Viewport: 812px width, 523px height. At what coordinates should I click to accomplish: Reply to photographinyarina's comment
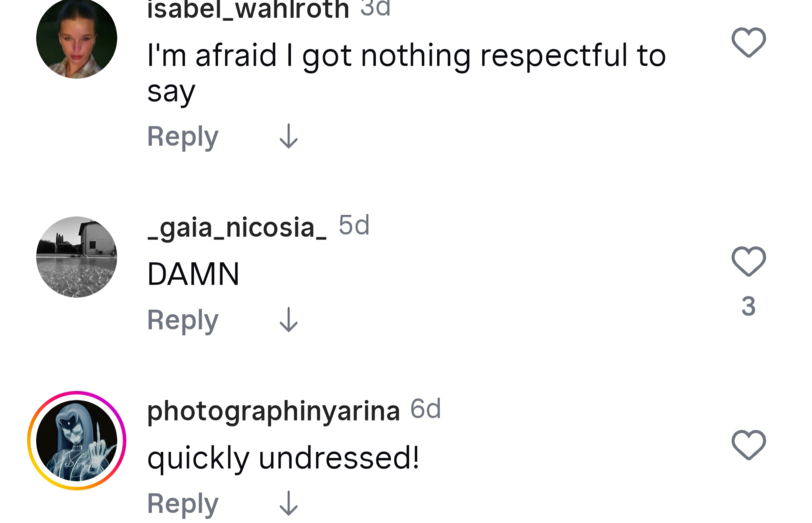[183, 504]
